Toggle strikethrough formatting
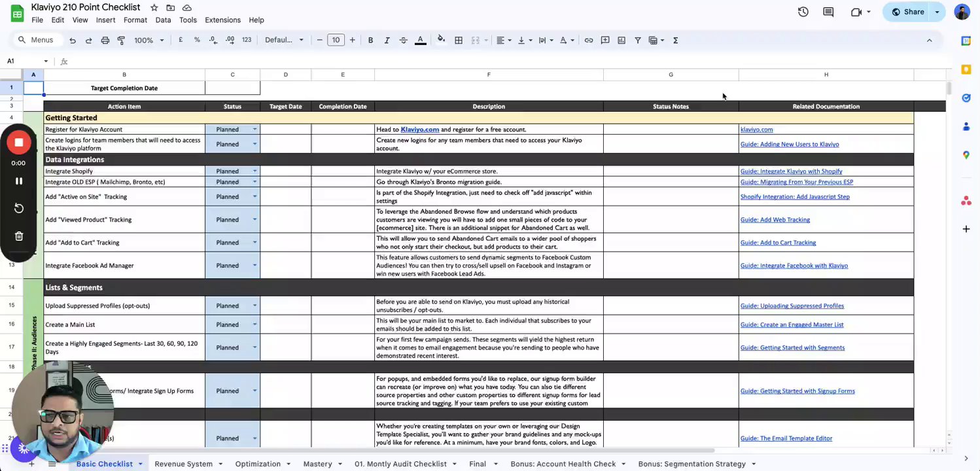Viewport: 980px width, 471px height. 403,40
